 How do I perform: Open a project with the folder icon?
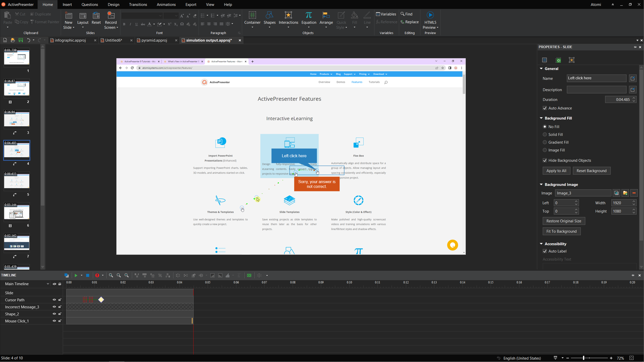pyautogui.click(x=13, y=40)
